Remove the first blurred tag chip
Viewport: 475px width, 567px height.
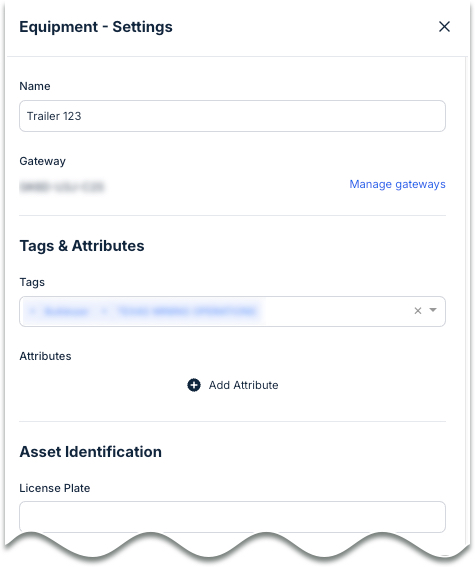click(33, 311)
